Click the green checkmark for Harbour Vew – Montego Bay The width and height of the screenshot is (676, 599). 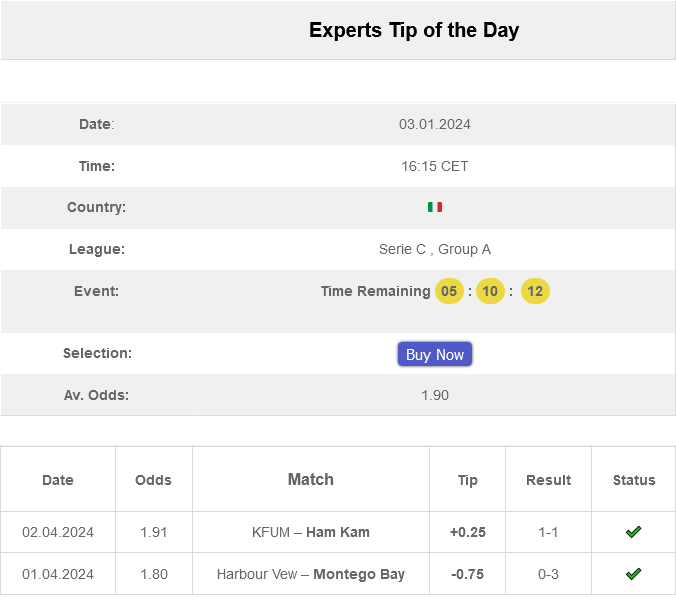point(633,574)
